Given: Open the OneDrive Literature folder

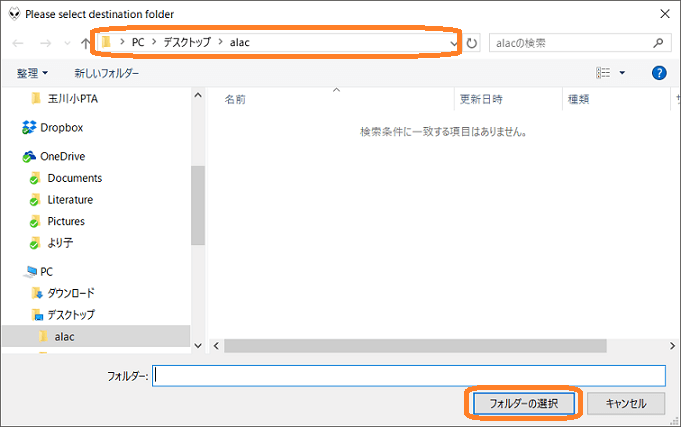Looking at the screenshot, I should tap(70, 199).
